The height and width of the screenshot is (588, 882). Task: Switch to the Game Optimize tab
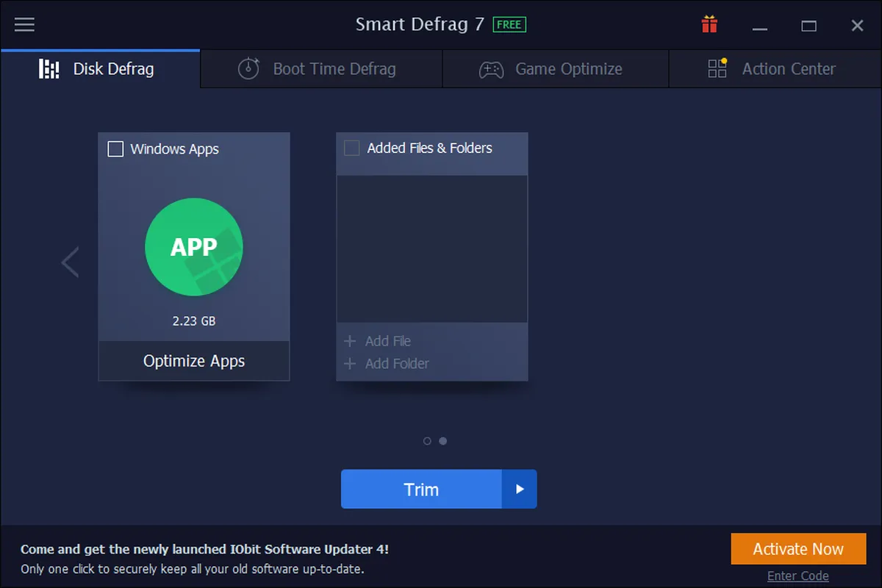567,69
